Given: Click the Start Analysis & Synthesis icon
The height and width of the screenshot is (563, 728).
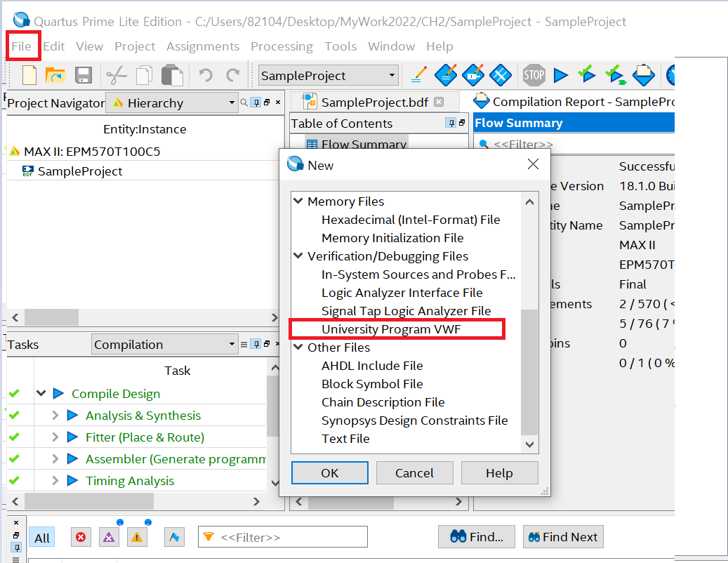Looking at the screenshot, I should [x=587, y=74].
